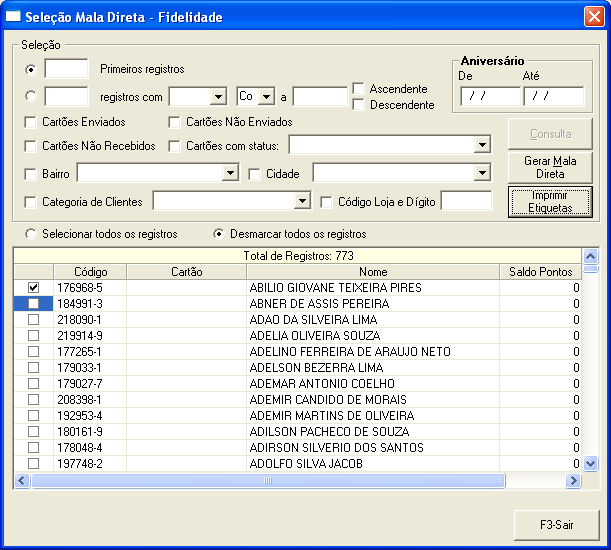Click the F3-Sair button
Viewport: 611px width, 550px height.
point(556,524)
